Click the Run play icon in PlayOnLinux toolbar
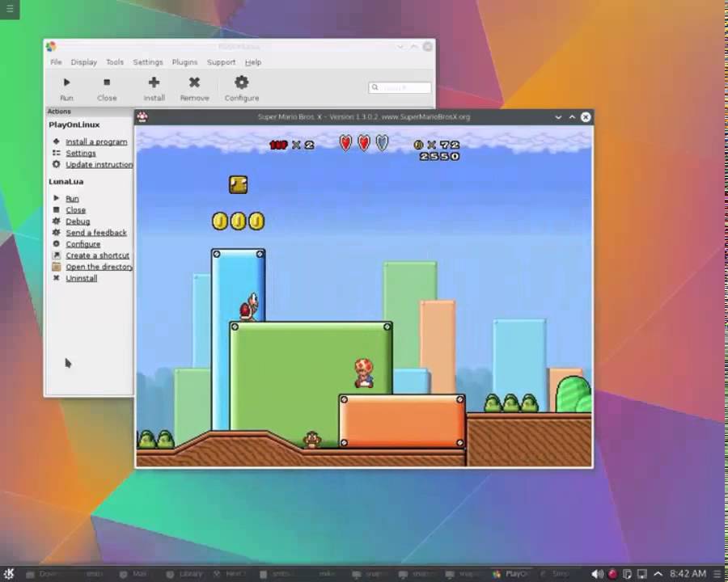The height and width of the screenshot is (582, 728). [66, 82]
